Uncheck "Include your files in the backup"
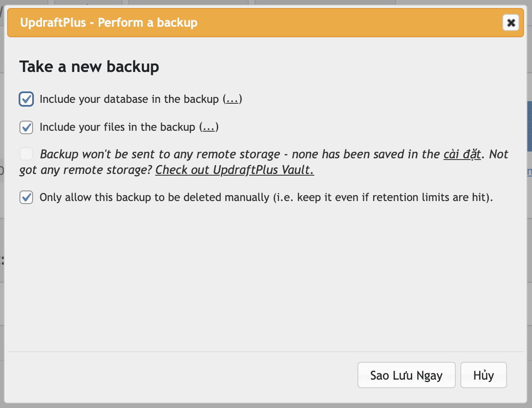 point(26,127)
